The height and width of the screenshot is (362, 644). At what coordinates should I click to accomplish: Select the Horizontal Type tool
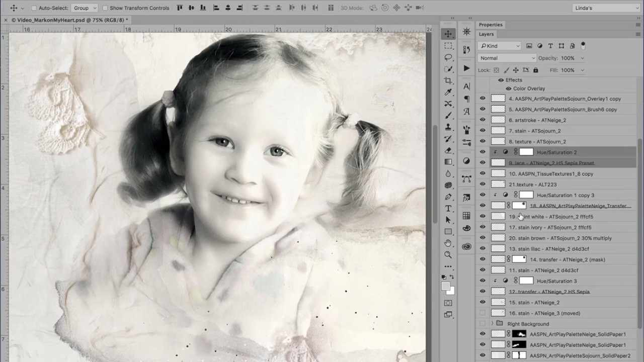tap(448, 208)
